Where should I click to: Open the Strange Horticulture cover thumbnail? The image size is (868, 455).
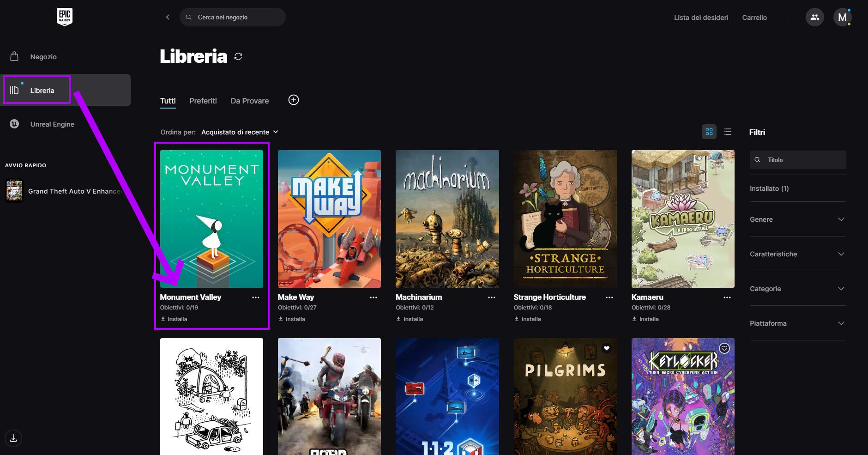[565, 219]
